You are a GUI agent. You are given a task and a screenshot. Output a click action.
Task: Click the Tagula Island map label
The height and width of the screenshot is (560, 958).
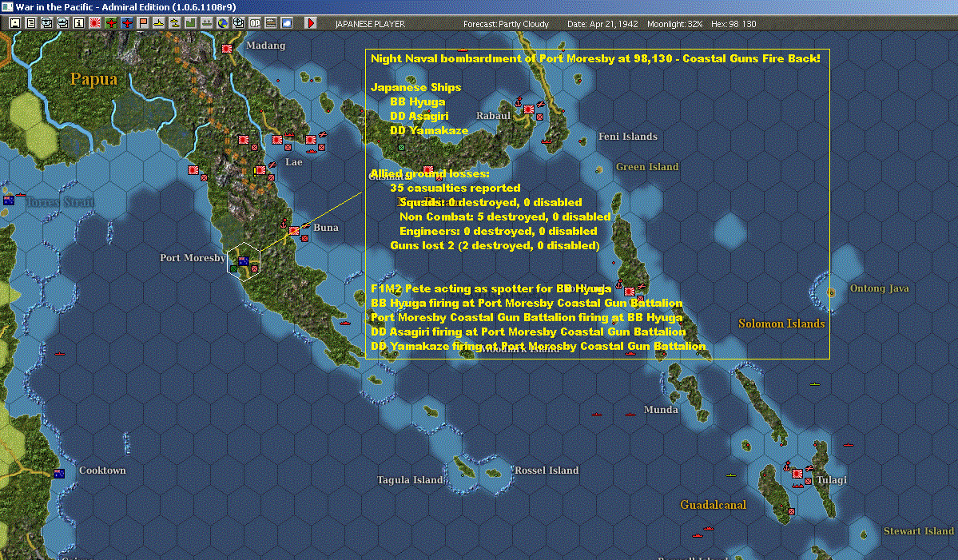coord(410,480)
